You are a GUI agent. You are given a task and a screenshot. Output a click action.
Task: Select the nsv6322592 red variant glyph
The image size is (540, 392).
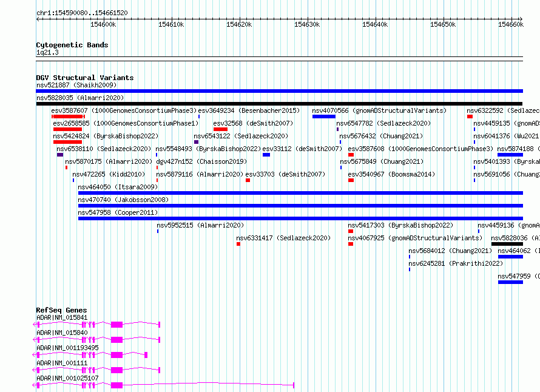(x=470, y=117)
